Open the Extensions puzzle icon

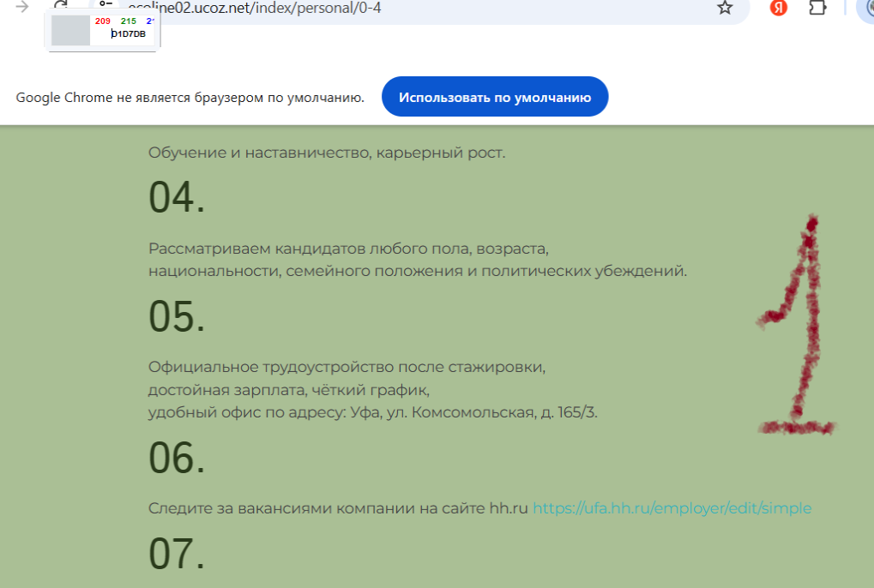click(818, 8)
